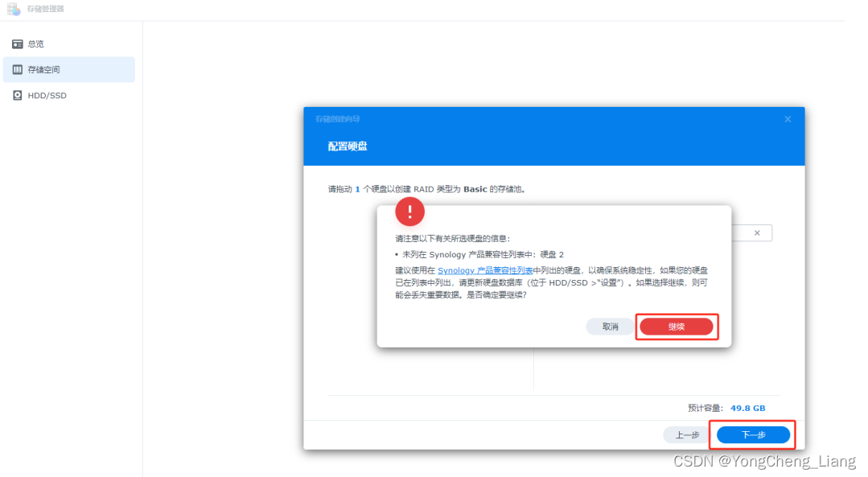Close the 存储创建向导 wizard window

[788, 119]
